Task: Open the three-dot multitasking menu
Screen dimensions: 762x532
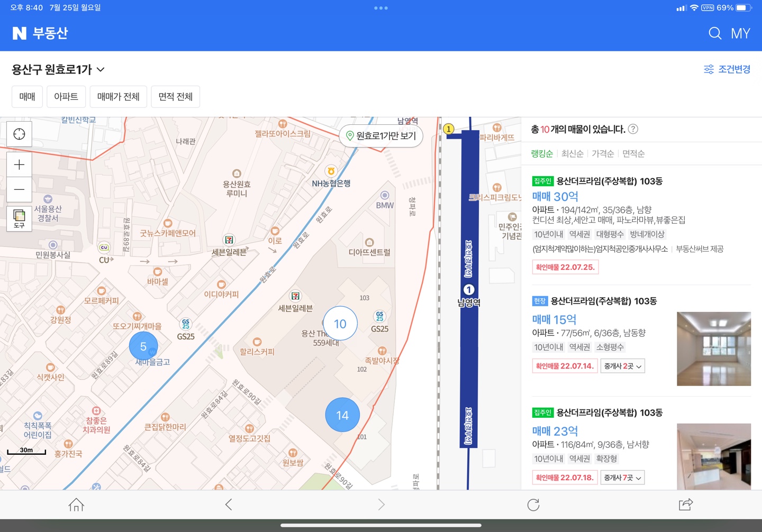Action: [x=381, y=8]
